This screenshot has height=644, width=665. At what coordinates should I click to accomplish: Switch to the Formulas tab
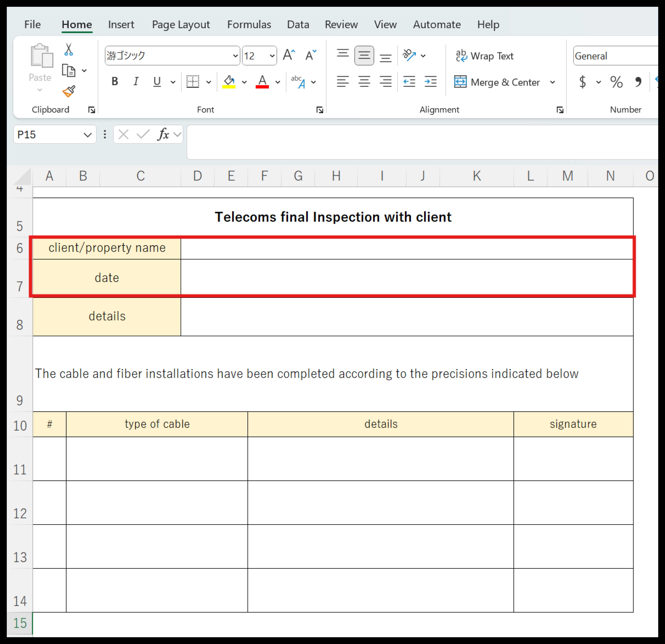tap(249, 24)
